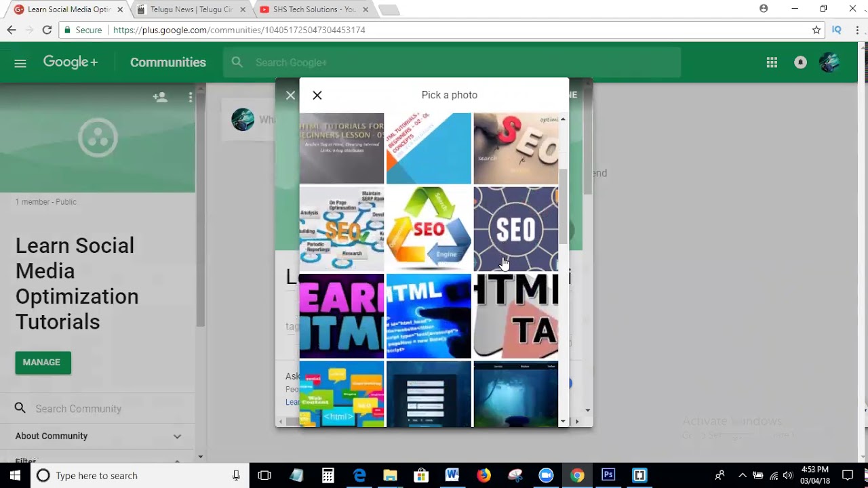Screen dimensions: 868x488
Task: Click the IQ extension icon
Action: point(837,30)
